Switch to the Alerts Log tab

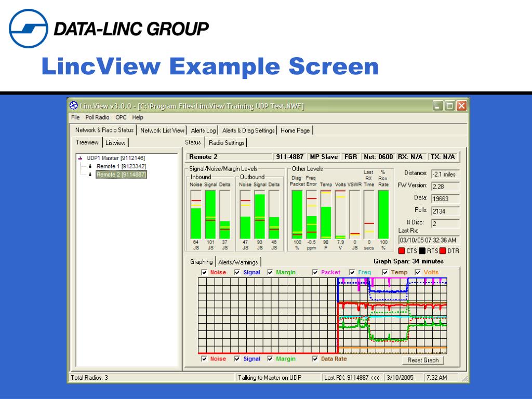tap(203, 130)
